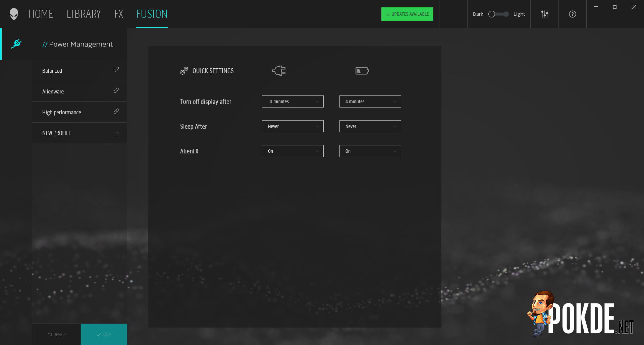Screen dimensions: 644x345
Task: Open the FX tab
Action: [x=119, y=14]
